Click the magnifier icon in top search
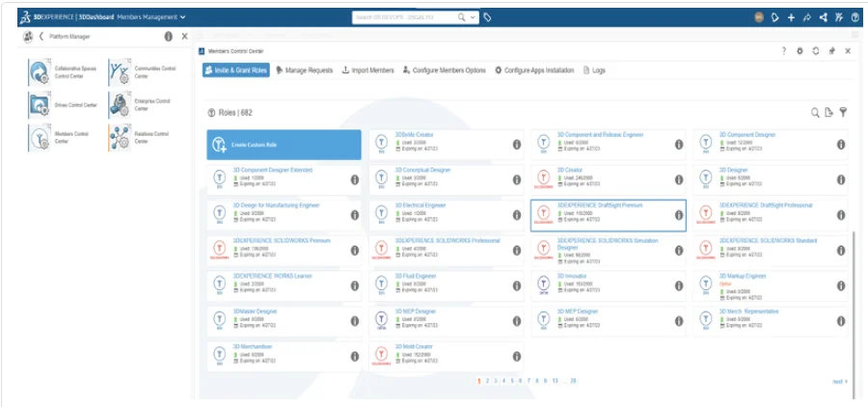Screen dimensions: 868x407 462,17
